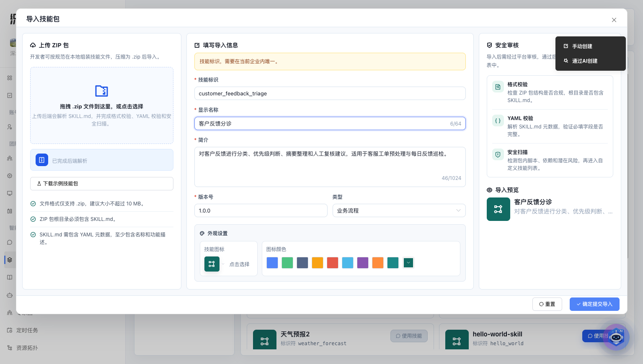Open the custom color picker dropdown swatch
The width and height of the screenshot is (643, 364).
pos(408,263)
